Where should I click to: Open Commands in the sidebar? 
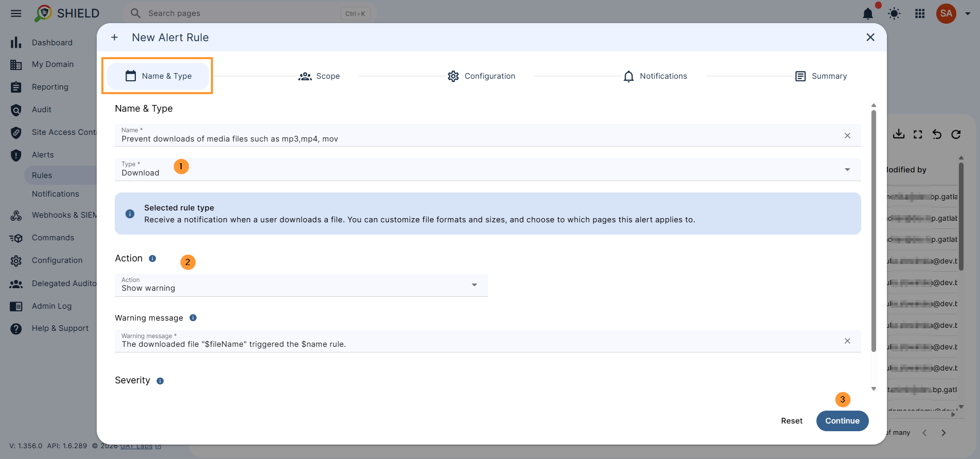[x=53, y=238]
